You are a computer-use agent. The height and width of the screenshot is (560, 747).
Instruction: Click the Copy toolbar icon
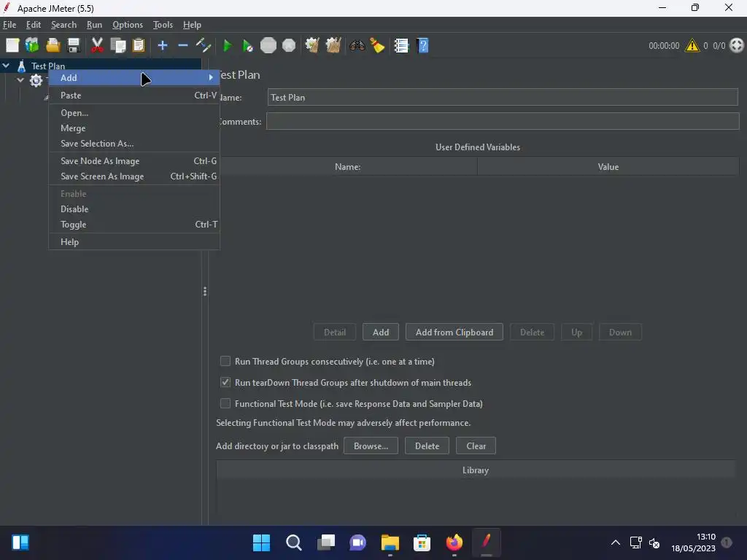(117, 46)
